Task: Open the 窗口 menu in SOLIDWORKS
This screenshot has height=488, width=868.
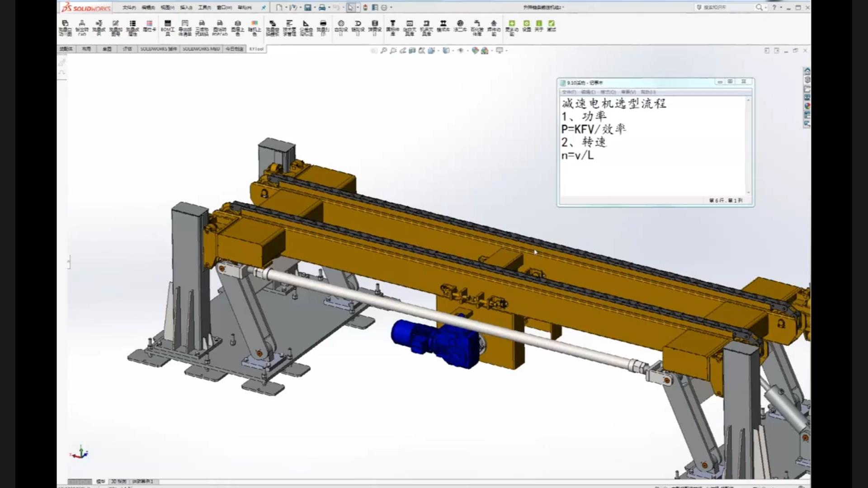Action: click(x=224, y=8)
